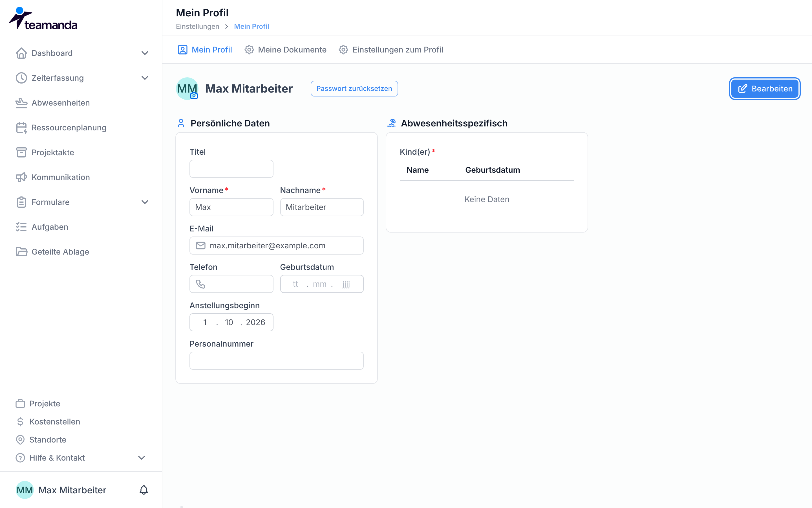Click the Aufgaben checklist icon
This screenshot has height=508, width=812.
coord(21,227)
